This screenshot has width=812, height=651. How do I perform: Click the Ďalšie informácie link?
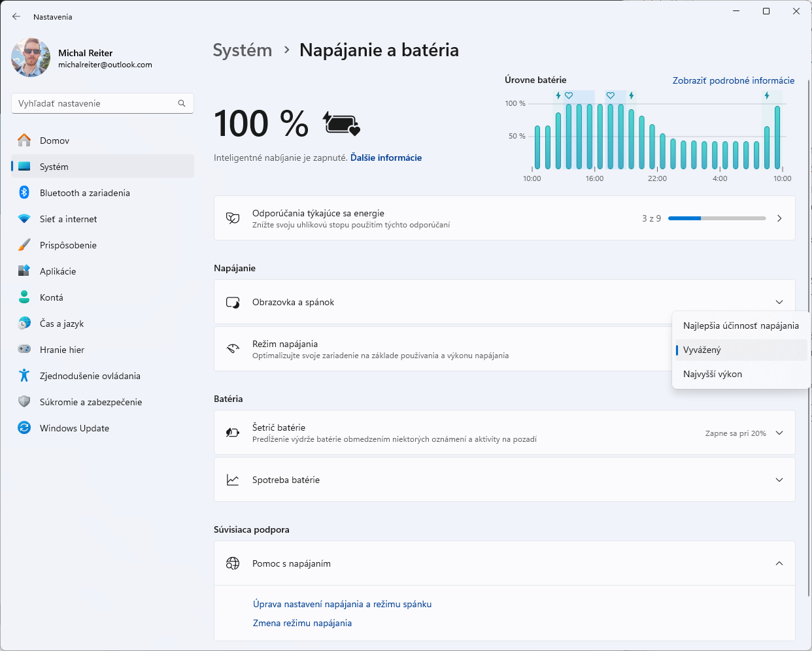pyautogui.click(x=386, y=158)
